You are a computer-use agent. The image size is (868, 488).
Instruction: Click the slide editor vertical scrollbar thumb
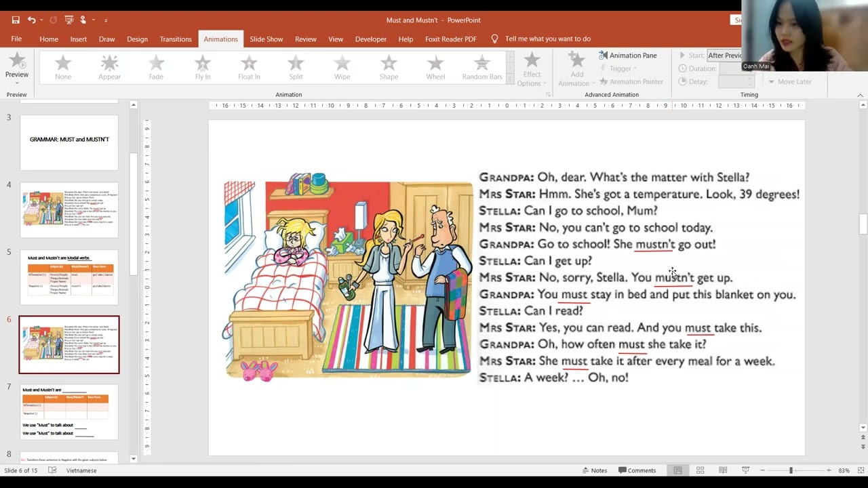click(x=863, y=224)
